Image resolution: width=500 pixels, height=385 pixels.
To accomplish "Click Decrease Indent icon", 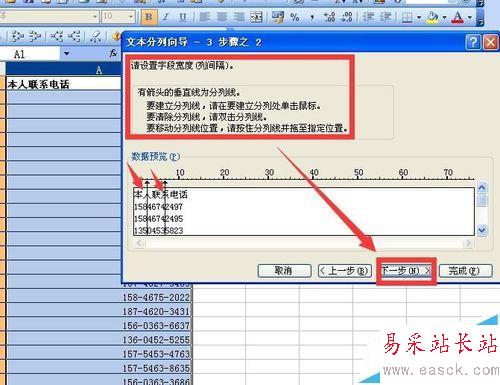I will (368, 17).
